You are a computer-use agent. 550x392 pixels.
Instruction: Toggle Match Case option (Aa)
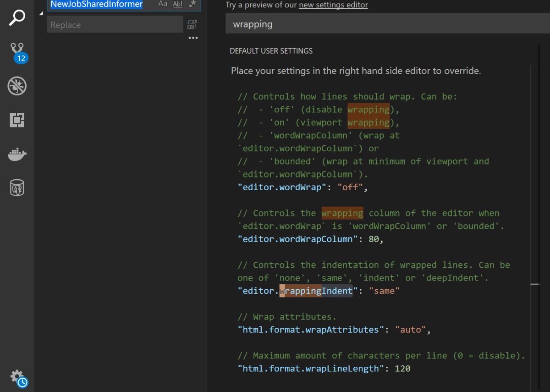[x=163, y=4]
